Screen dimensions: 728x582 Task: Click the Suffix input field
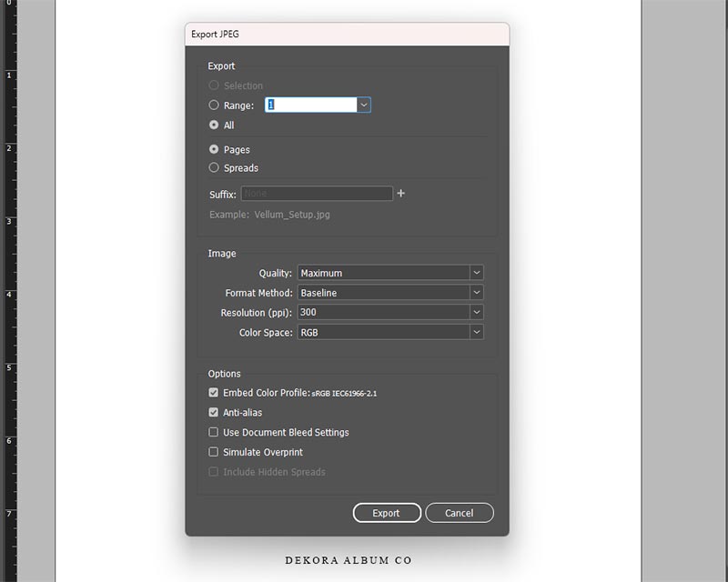316,194
